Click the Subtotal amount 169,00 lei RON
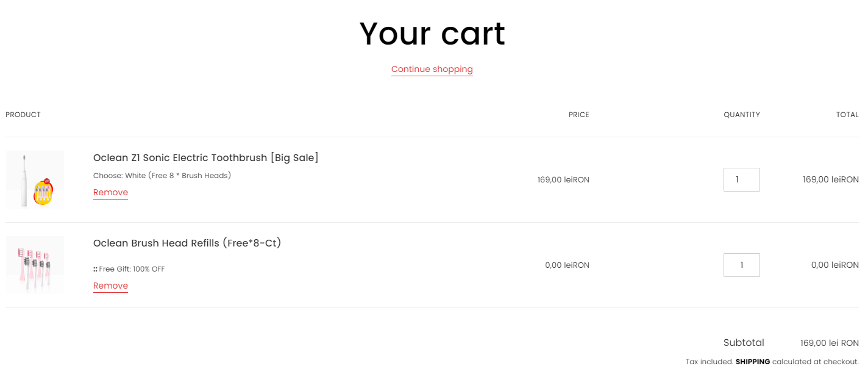The width and height of the screenshot is (868, 374). (829, 343)
